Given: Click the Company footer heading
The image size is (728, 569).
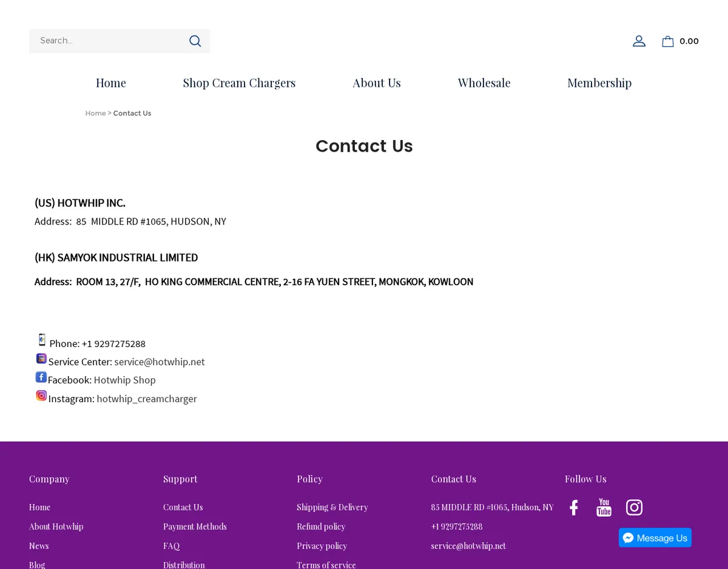Looking at the screenshot, I should pos(49,479).
